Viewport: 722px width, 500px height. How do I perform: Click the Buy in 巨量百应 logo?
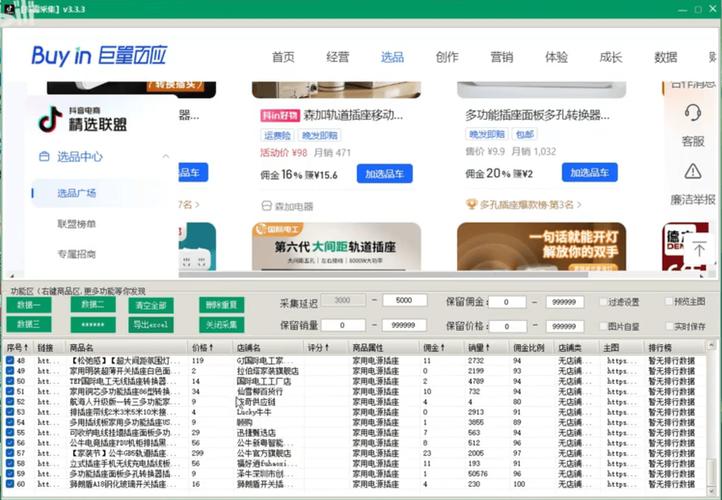[102, 56]
